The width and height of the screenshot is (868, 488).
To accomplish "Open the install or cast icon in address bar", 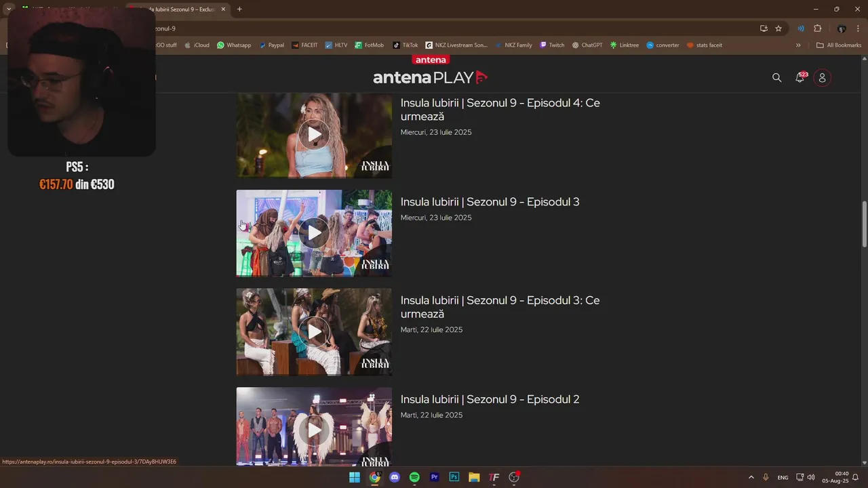I will tap(764, 28).
